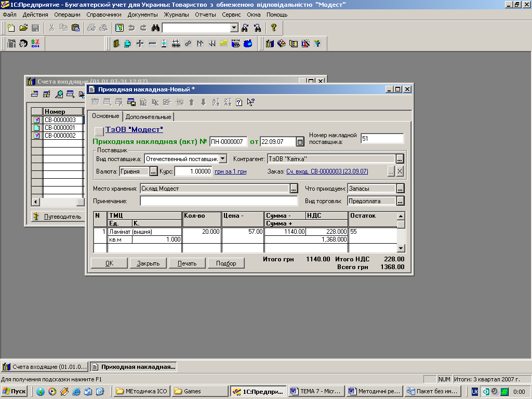
Task: Open the calendar picker beside date 22.09.07
Action: point(300,142)
